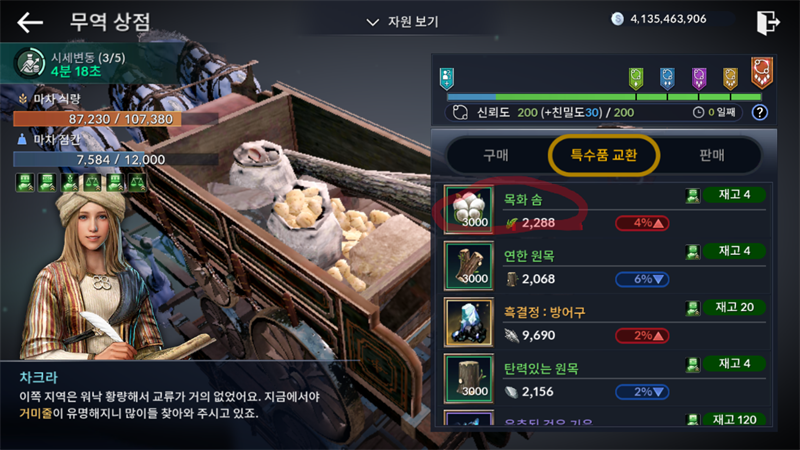Select the 목화 솜 cotton item icon

(469, 210)
